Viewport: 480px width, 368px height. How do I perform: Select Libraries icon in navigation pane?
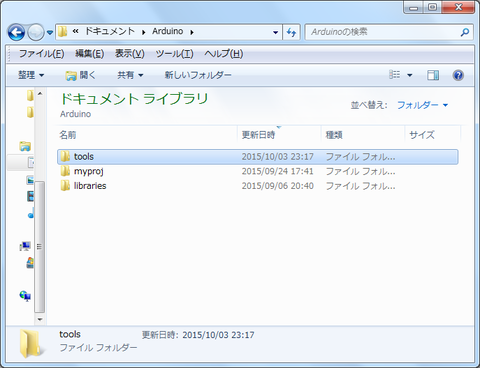(x=25, y=146)
